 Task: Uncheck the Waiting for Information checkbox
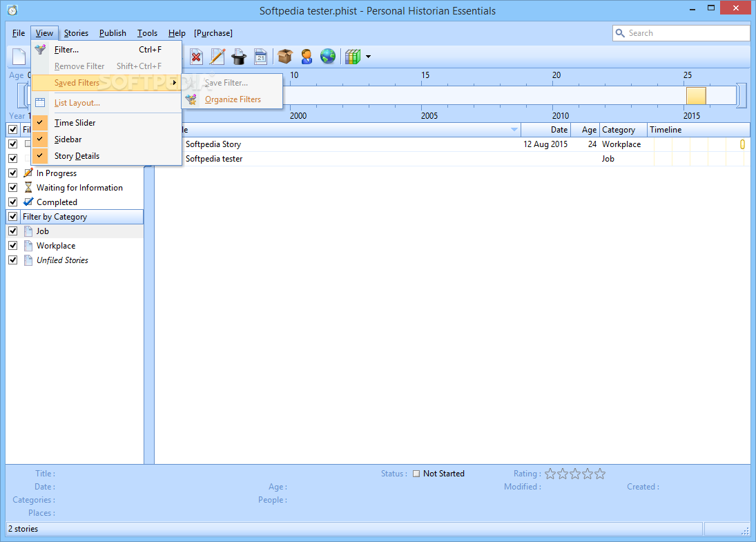13,187
